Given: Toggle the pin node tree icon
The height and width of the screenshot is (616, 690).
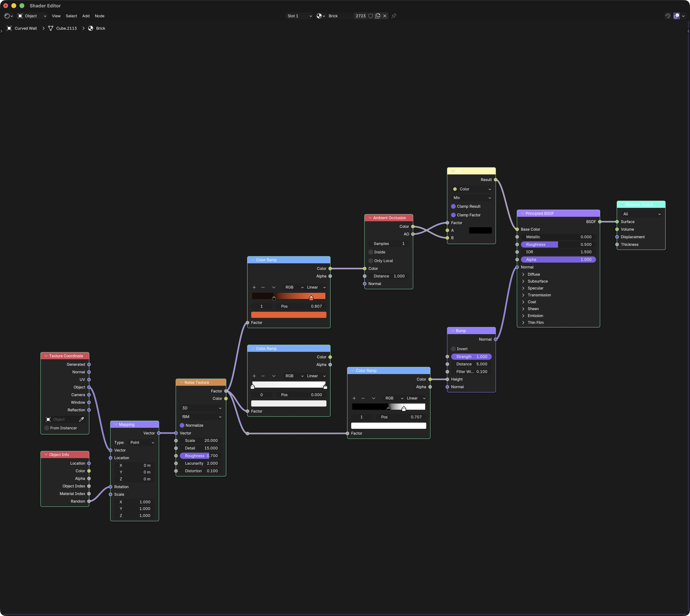Looking at the screenshot, I should click(x=394, y=16).
